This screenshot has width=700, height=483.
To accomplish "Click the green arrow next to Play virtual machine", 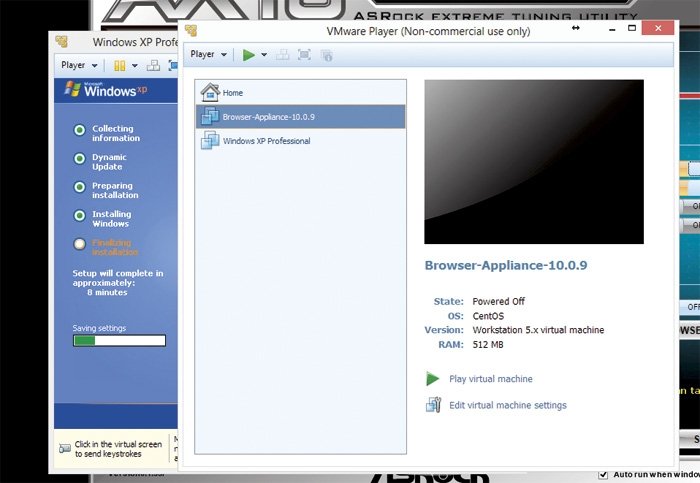I will coord(432,379).
